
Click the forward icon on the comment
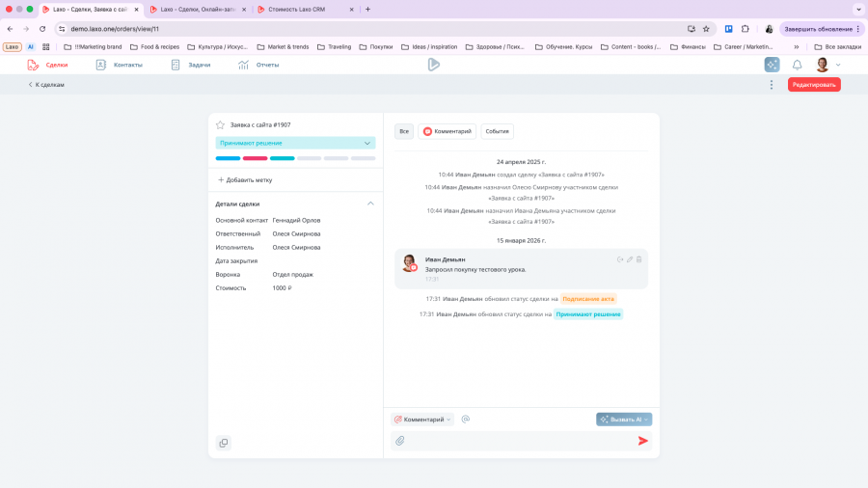(x=620, y=259)
